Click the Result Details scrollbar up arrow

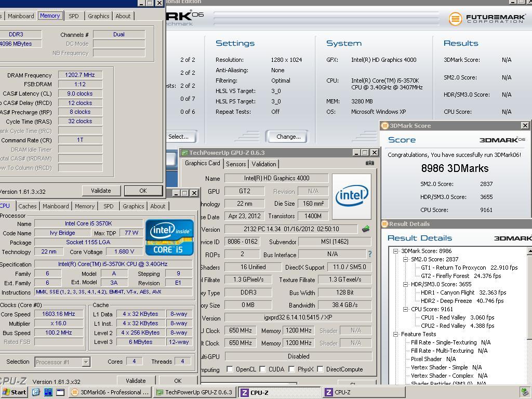pyautogui.click(x=529, y=251)
